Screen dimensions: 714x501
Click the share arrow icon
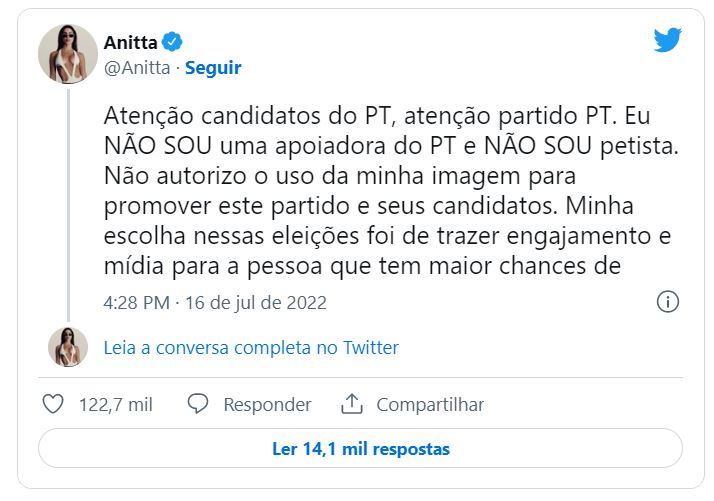pos(351,404)
